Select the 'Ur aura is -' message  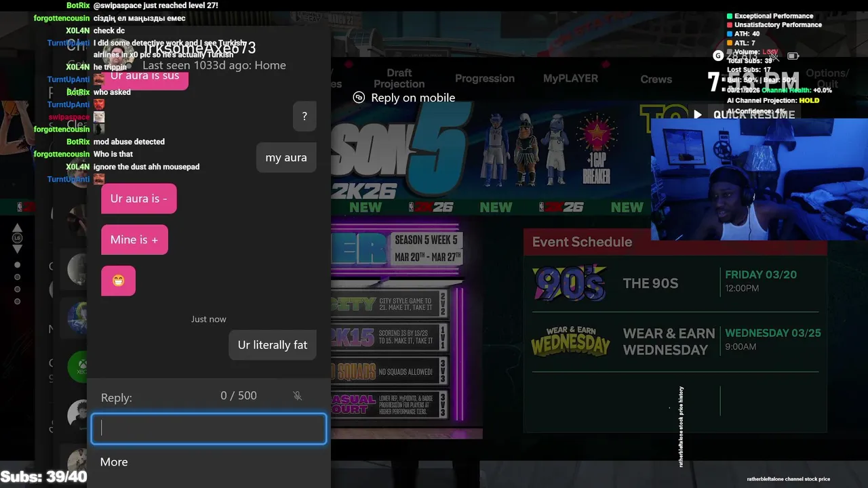[x=139, y=199]
